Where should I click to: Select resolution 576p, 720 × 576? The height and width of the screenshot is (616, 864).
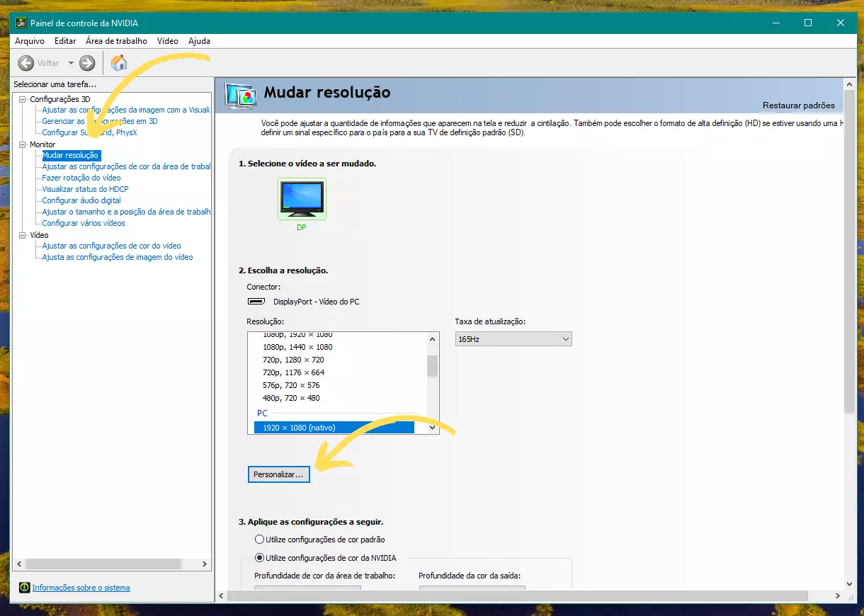tap(291, 385)
